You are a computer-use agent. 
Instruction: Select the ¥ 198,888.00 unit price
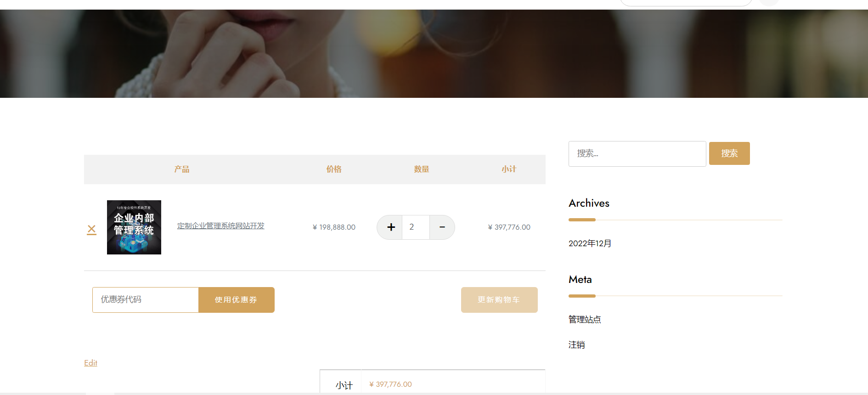pyautogui.click(x=334, y=227)
